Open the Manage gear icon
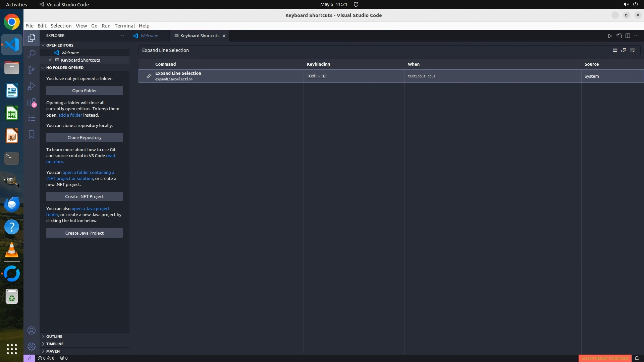The width and height of the screenshot is (644, 362). pos(32,346)
